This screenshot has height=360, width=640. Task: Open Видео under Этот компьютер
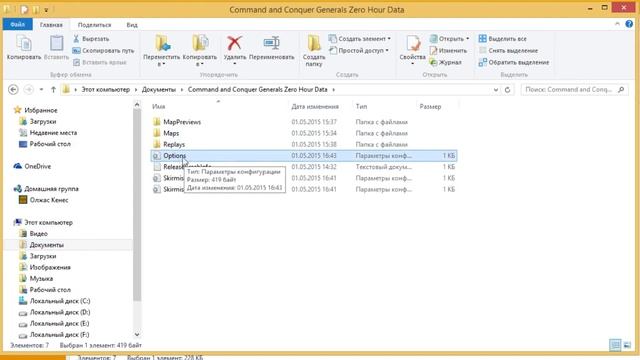[x=38, y=234]
